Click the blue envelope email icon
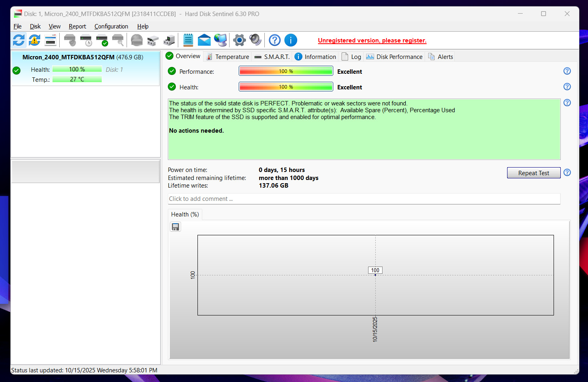This screenshot has width=588, height=382. (204, 40)
